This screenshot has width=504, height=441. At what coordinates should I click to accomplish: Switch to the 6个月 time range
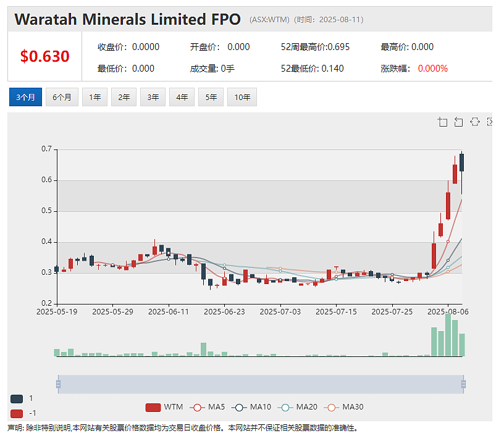click(62, 97)
